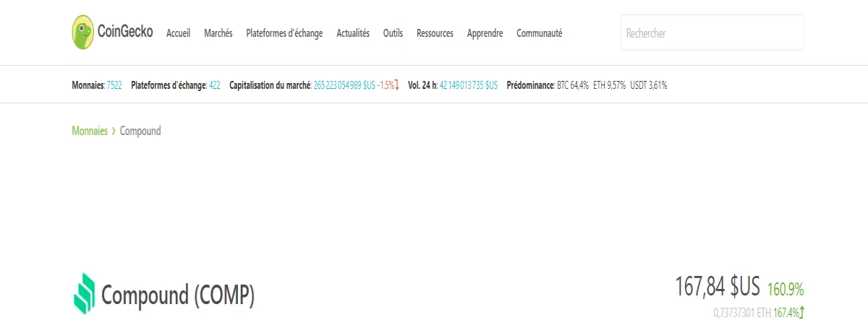Click the Compound (COMP) heading
The image size is (868, 320).
click(x=178, y=295)
